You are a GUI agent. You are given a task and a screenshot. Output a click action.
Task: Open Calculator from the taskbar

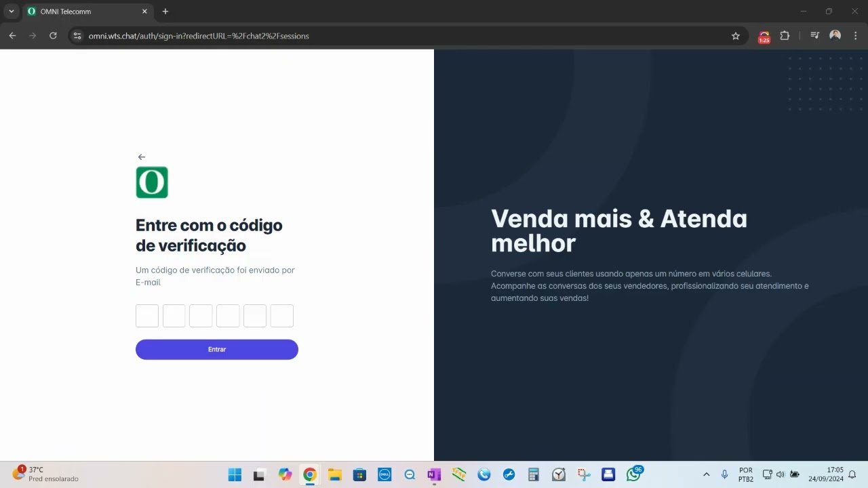[534, 474]
